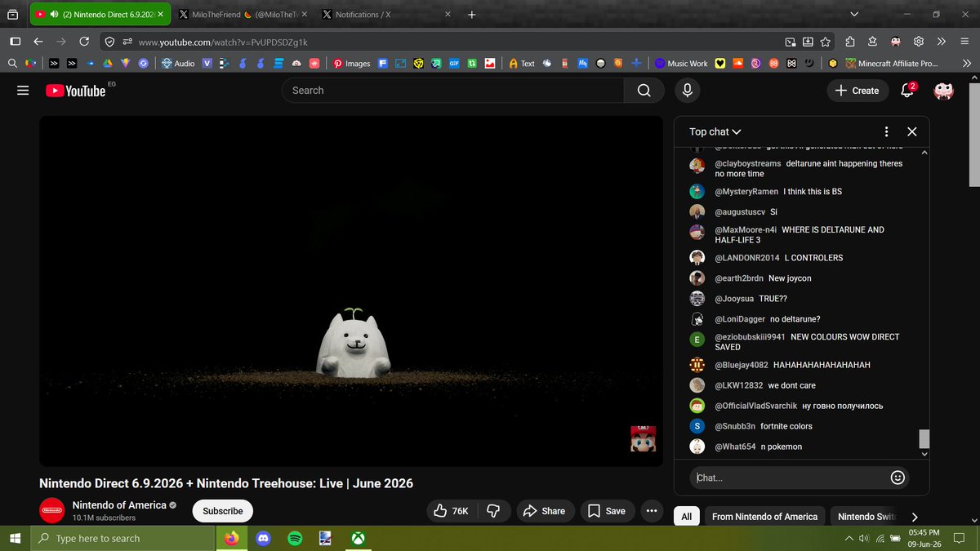
Task: Dislike the Nintendo Direct video
Action: (493, 511)
